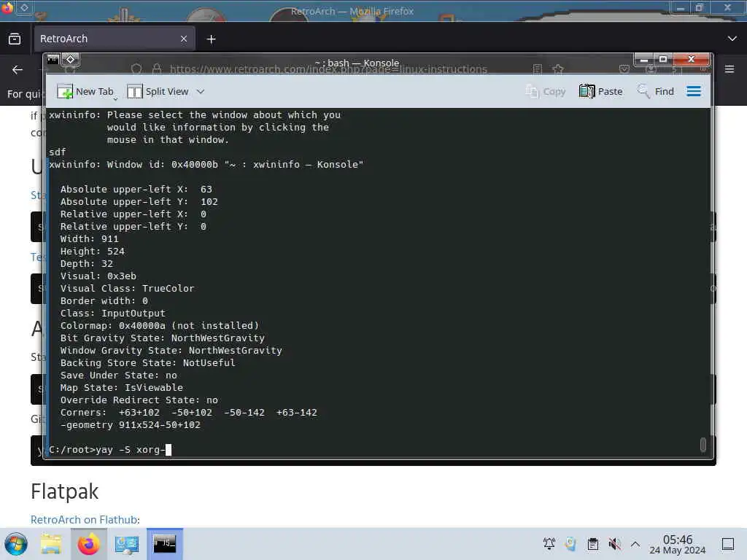
Task: Select the Konsole taskbar entry
Action: (x=165, y=544)
